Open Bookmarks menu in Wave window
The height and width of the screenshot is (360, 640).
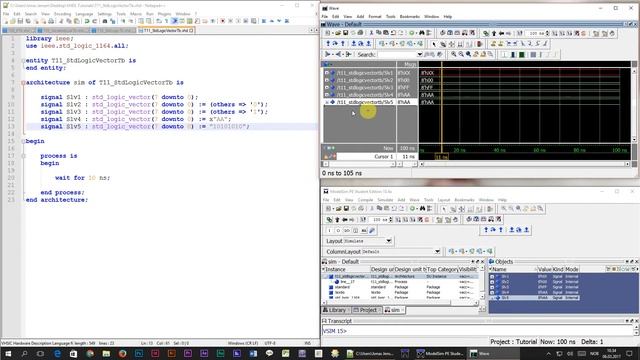[409, 16]
